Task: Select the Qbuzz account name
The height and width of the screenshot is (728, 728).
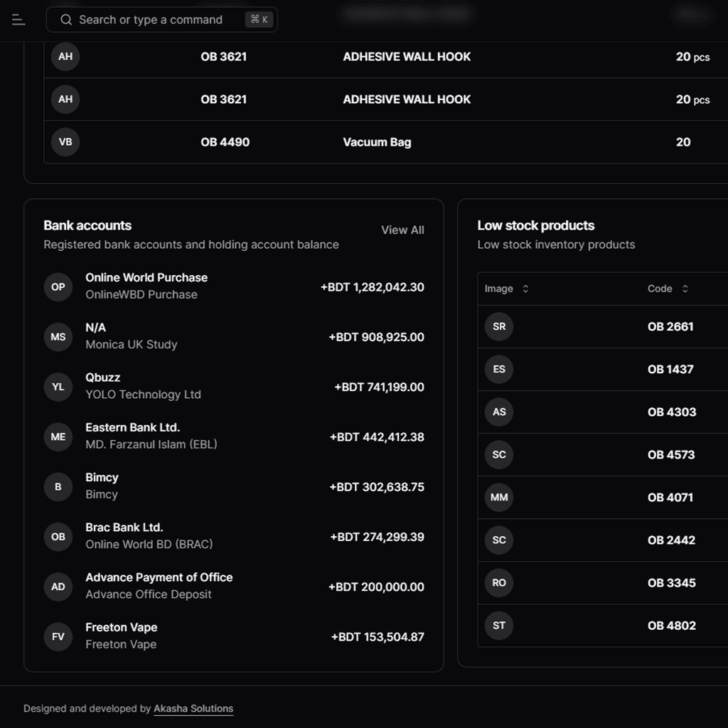Action: coord(102,378)
